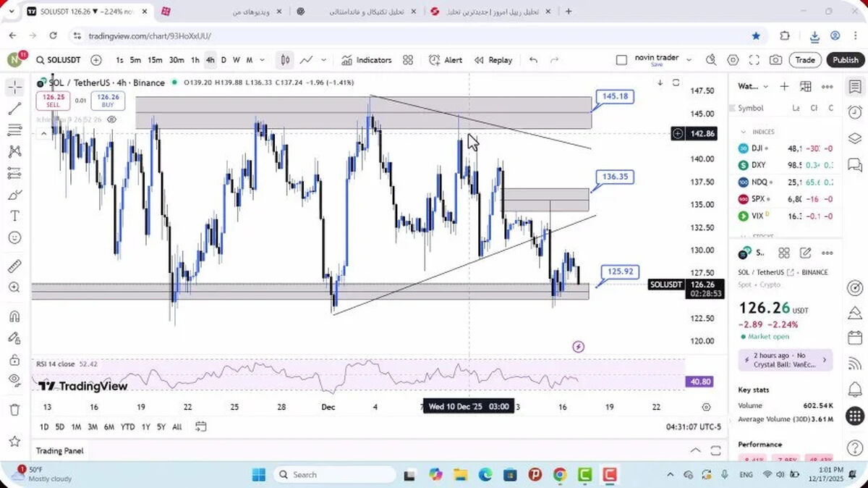Switch to 1h interval

coord(195,60)
